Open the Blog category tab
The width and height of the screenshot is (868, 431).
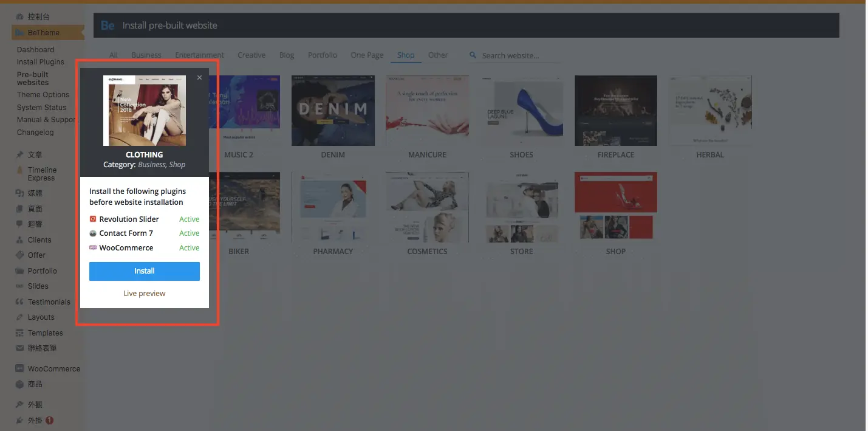pyautogui.click(x=287, y=55)
